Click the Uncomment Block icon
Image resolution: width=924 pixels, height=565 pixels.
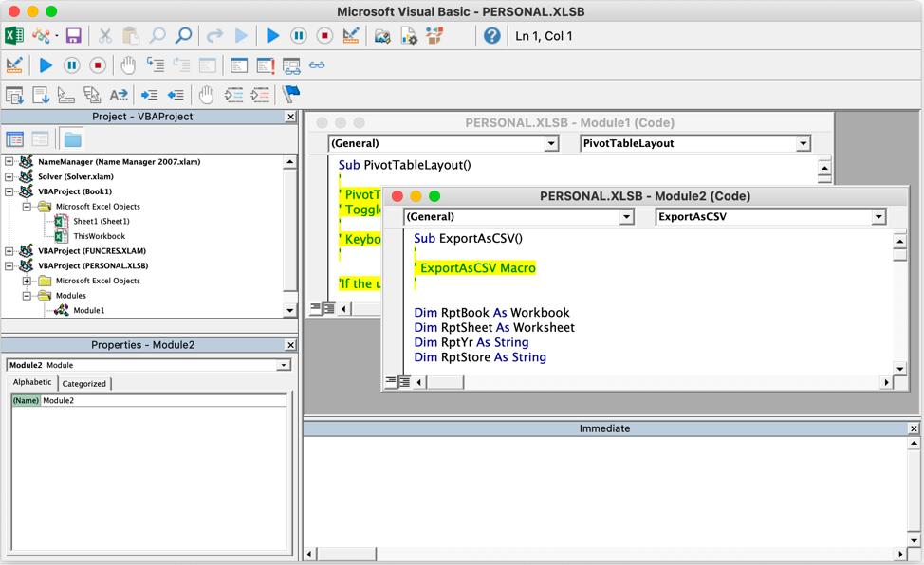click(260, 95)
